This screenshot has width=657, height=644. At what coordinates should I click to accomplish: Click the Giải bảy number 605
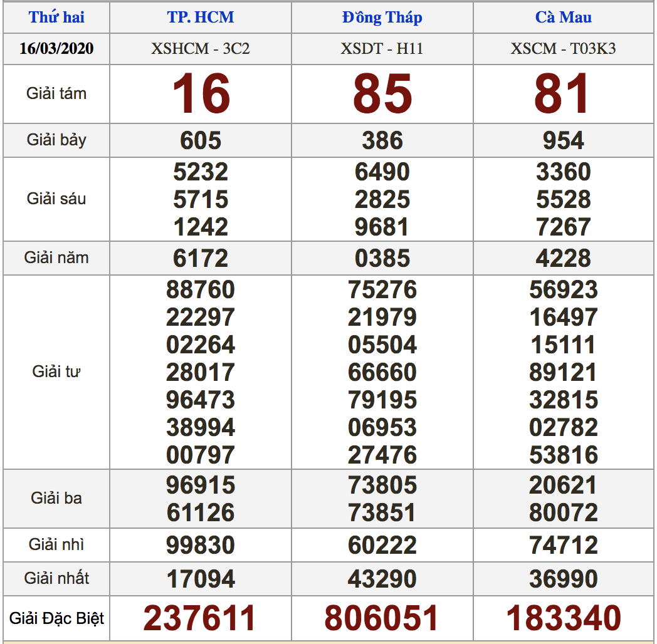[201, 140]
